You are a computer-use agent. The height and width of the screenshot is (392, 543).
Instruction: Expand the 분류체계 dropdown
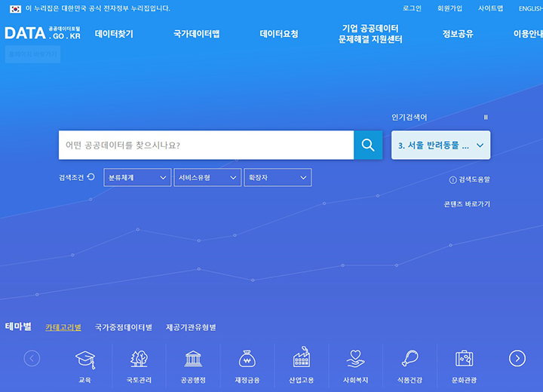tap(137, 178)
